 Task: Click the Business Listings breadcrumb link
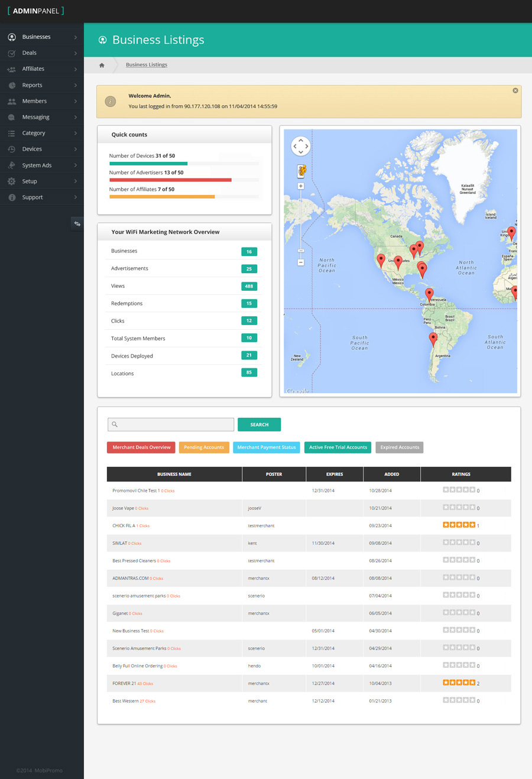click(x=147, y=65)
